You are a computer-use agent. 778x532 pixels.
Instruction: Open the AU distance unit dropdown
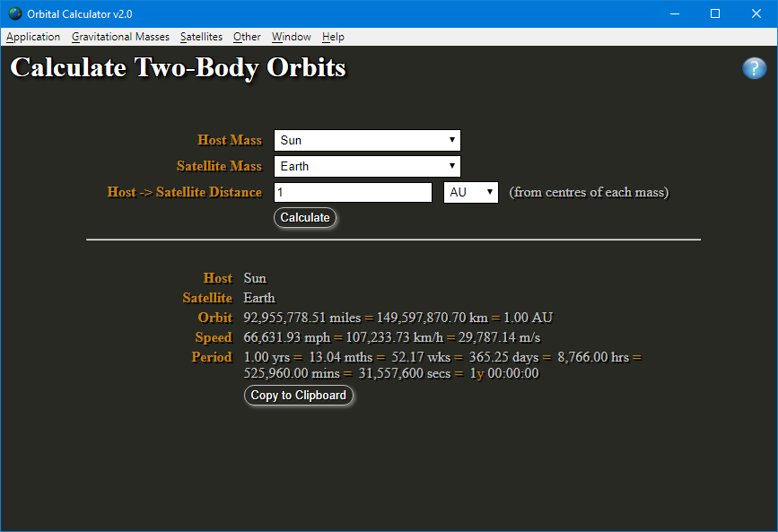(471, 192)
